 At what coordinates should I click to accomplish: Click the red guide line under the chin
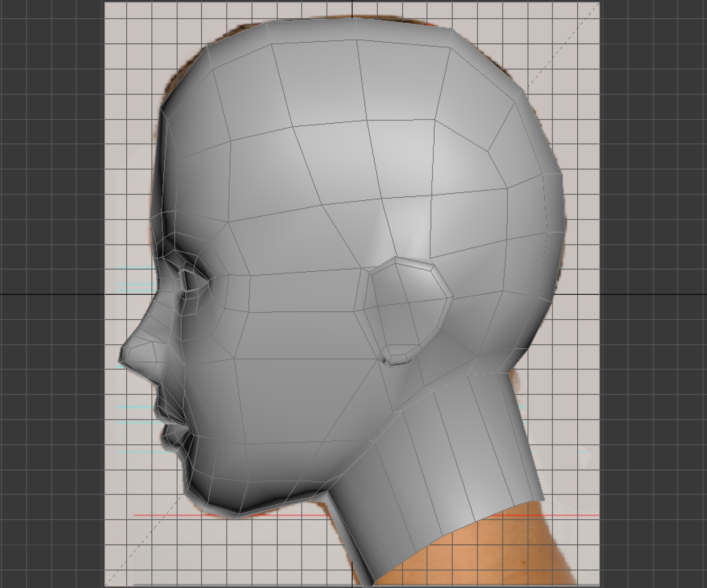point(553,515)
